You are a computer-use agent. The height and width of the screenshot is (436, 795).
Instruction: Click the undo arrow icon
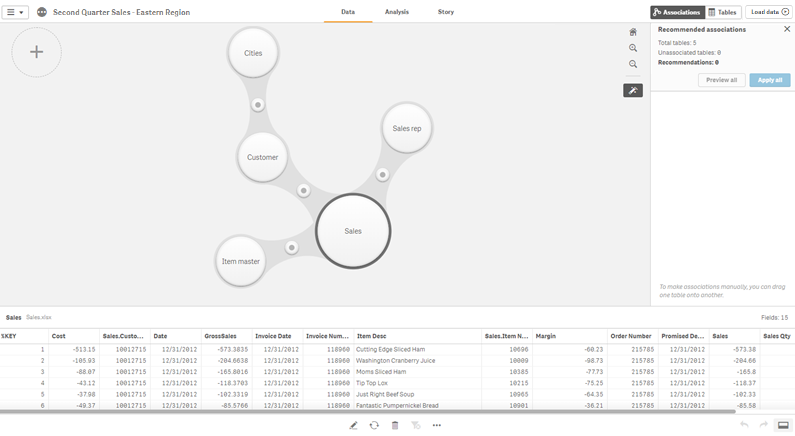coord(744,425)
